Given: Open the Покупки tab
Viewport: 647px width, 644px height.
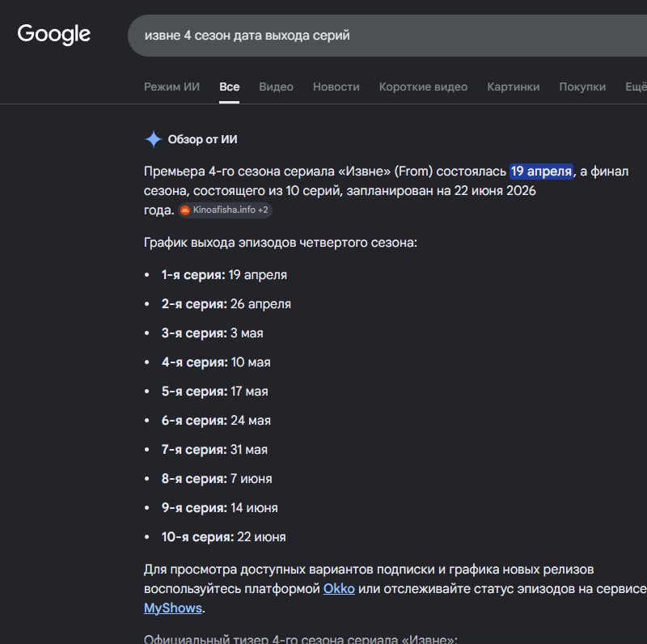Looking at the screenshot, I should coord(582,87).
